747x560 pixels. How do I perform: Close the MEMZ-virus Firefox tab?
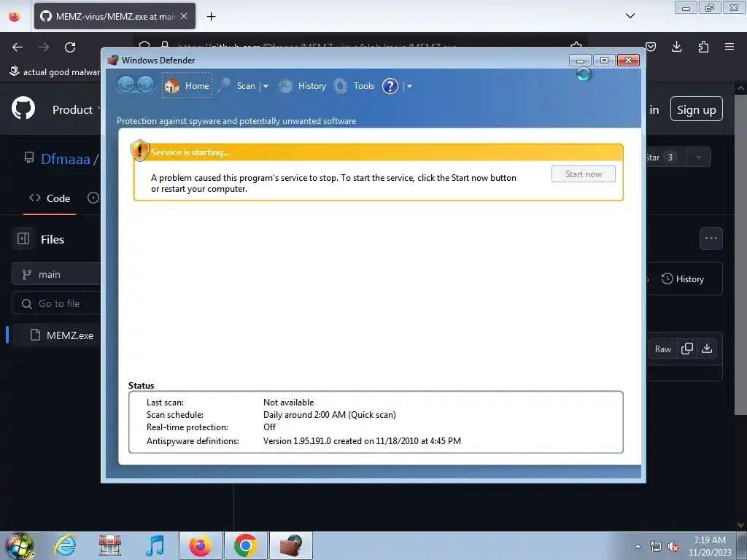[184, 16]
